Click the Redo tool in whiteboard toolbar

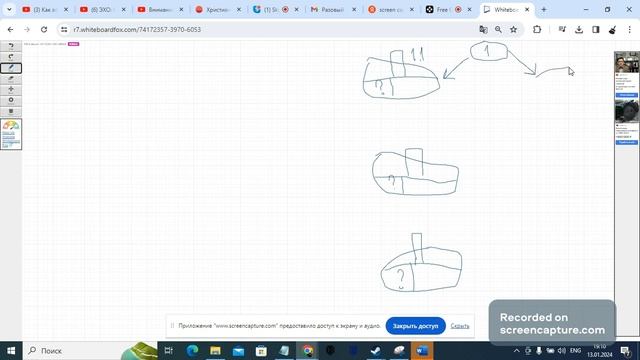click(x=11, y=57)
